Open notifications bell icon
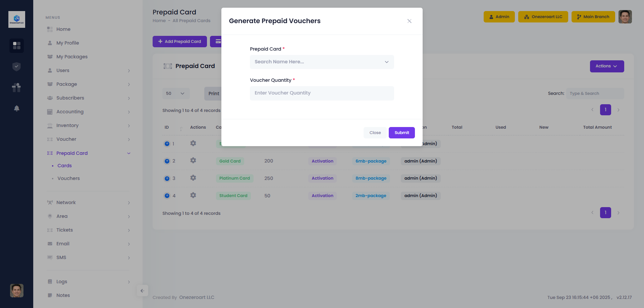The width and height of the screenshot is (644, 308). pos(16,108)
